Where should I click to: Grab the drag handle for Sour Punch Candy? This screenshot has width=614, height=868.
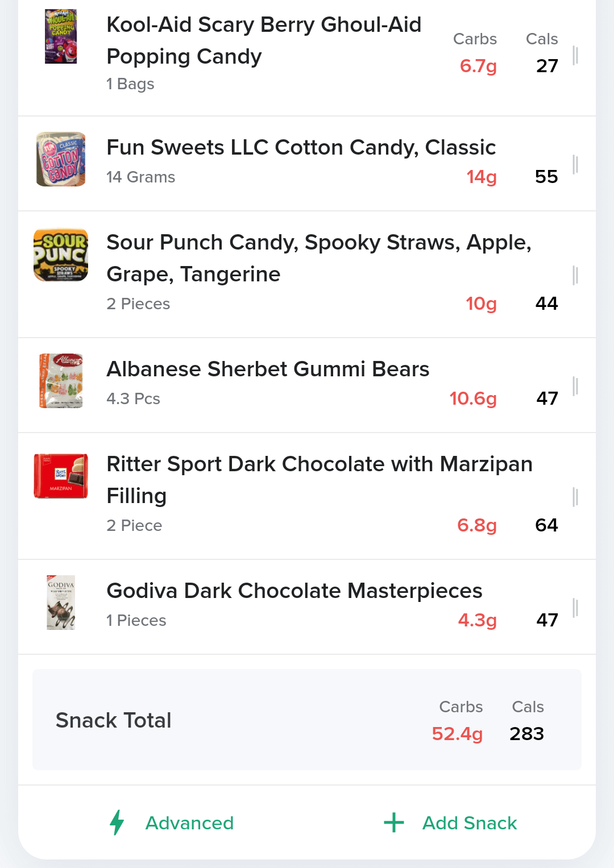(x=575, y=276)
